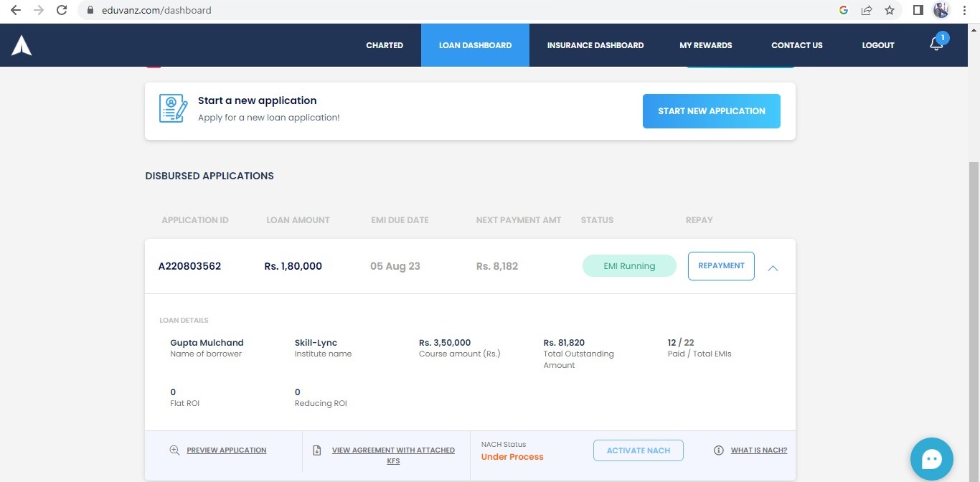Reload the page with refresh icon

62,10
